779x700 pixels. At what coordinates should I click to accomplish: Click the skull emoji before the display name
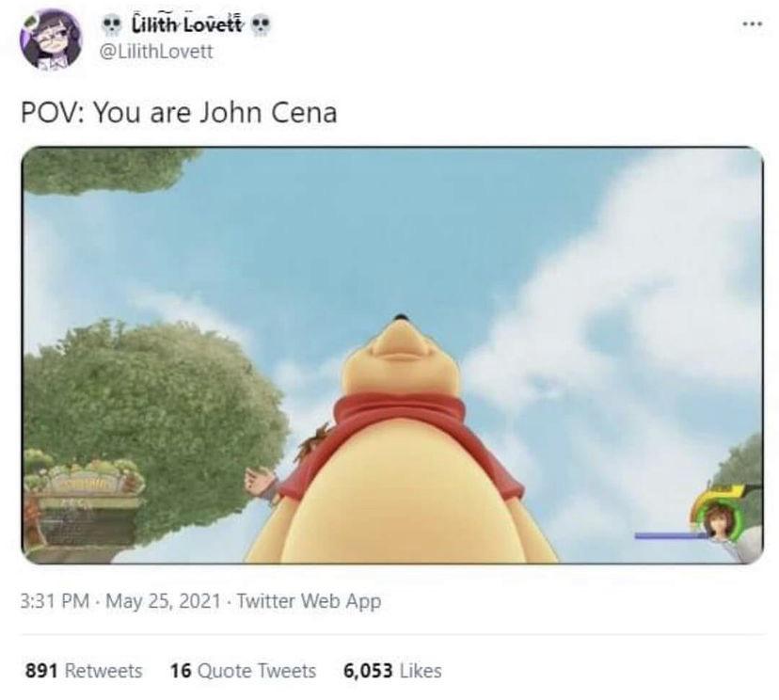click(111, 25)
